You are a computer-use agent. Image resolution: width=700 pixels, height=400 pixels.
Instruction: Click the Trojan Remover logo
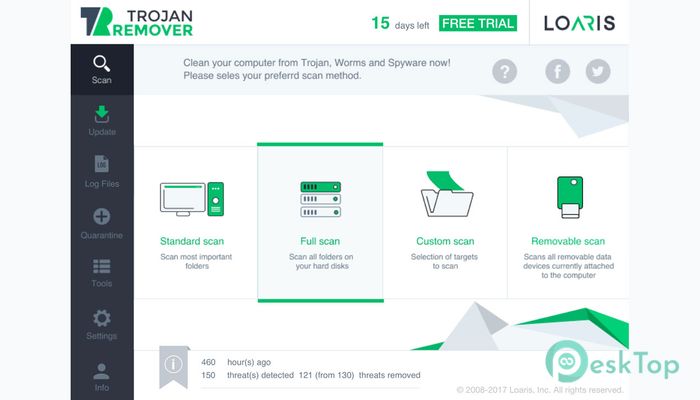point(137,22)
